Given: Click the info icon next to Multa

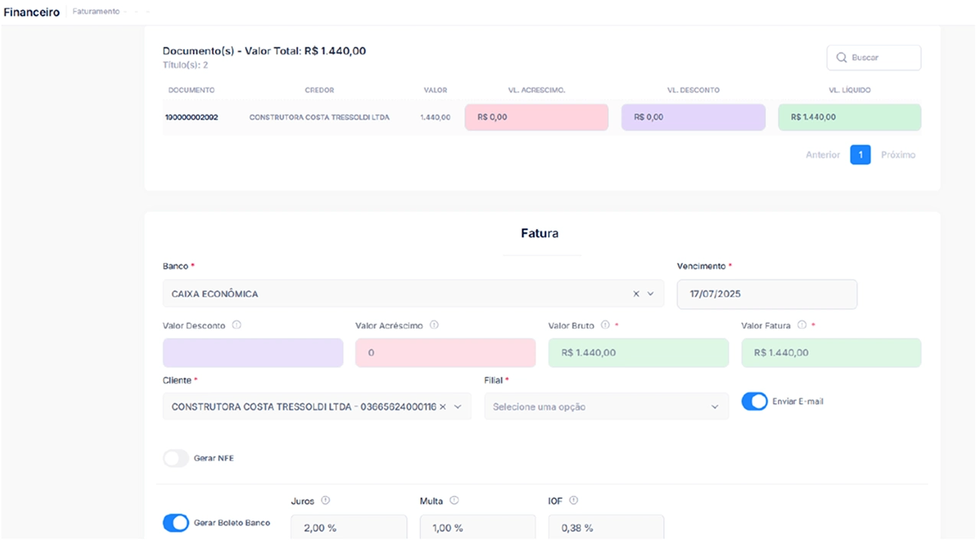Looking at the screenshot, I should [454, 500].
